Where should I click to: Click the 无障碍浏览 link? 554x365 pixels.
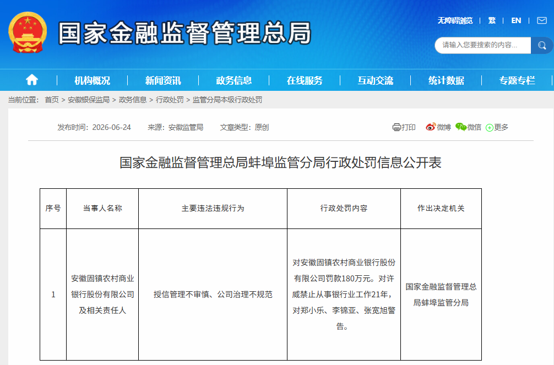coord(455,20)
